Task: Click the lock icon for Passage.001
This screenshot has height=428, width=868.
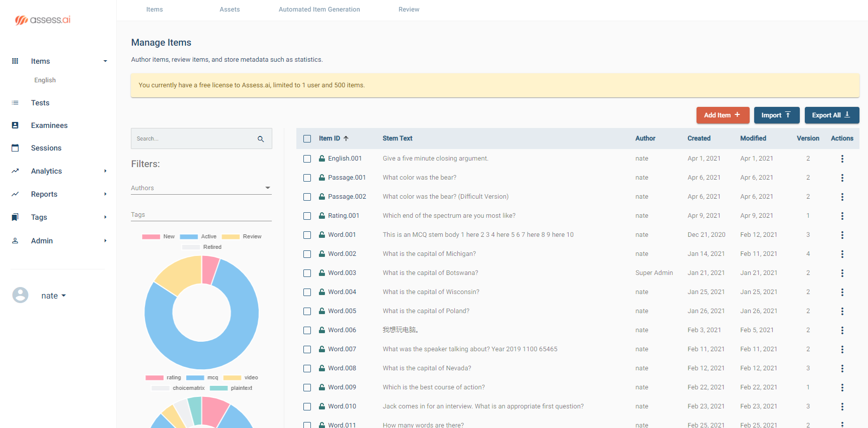Action: click(322, 178)
